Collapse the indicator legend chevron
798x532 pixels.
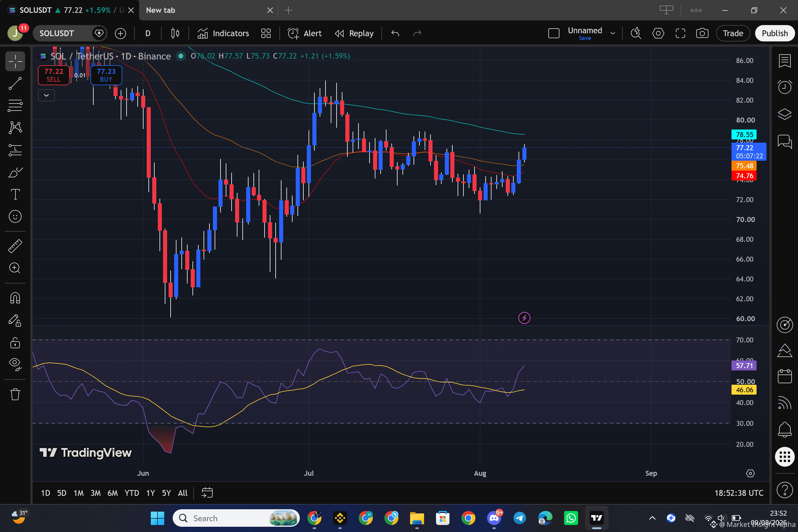46,95
